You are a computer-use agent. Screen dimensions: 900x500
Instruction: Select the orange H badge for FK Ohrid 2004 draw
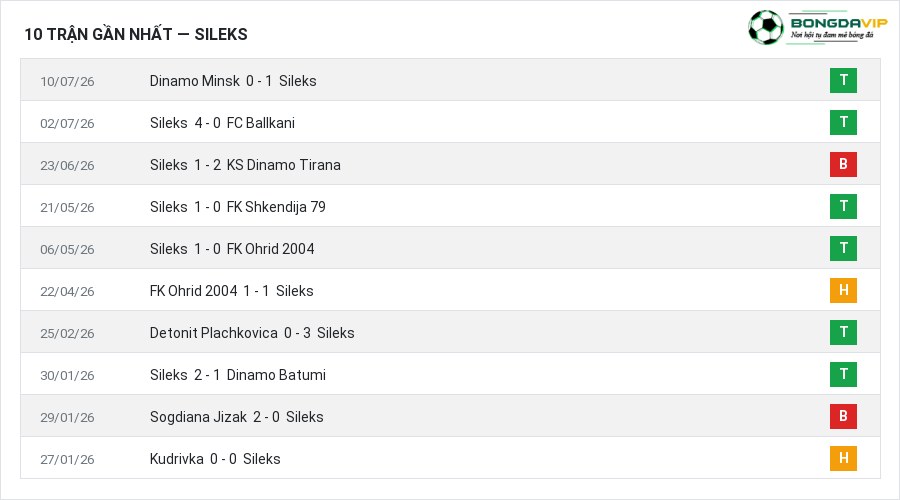[843, 290]
